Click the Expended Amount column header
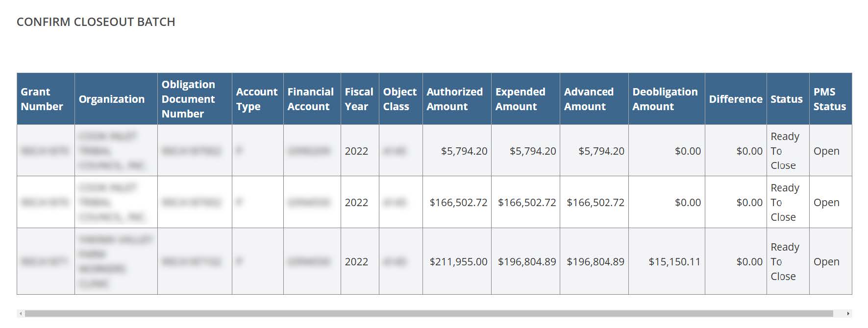This screenshot has width=868, height=328. point(520,99)
